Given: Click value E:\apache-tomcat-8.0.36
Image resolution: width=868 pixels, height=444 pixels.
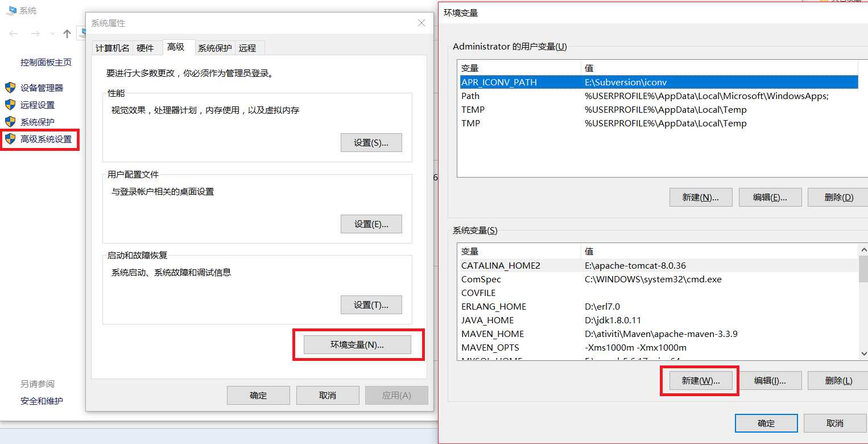Looking at the screenshot, I should coord(635,266).
